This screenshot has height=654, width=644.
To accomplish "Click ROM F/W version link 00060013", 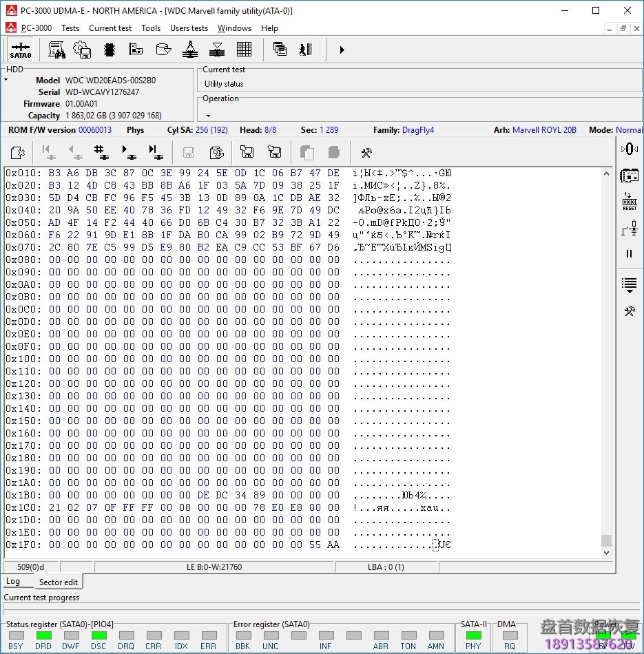I will 95,130.
